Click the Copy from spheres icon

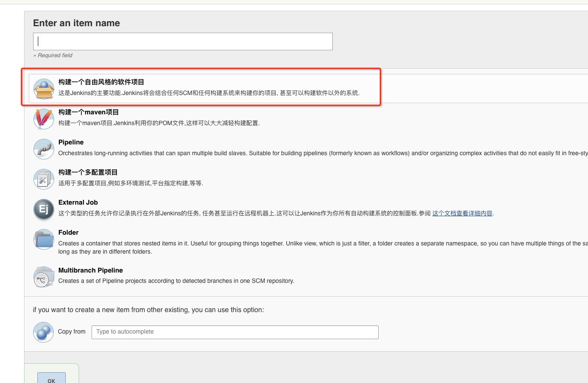click(43, 332)
